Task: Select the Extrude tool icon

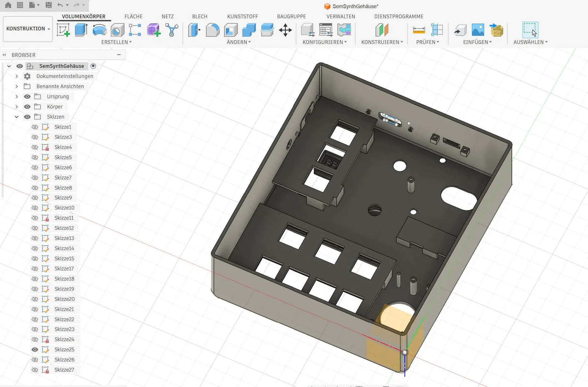Action: [81, 30]
